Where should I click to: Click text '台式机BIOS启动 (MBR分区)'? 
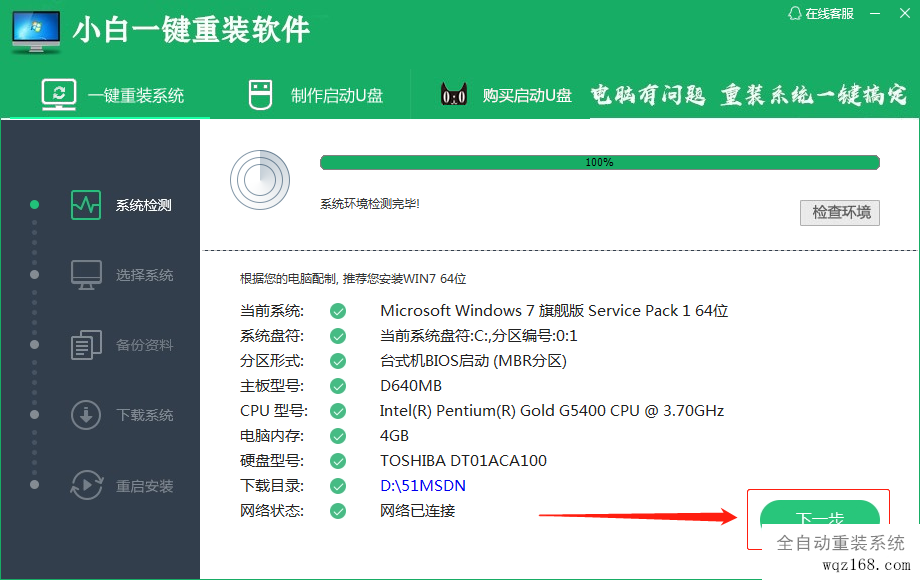coord(473,361)
